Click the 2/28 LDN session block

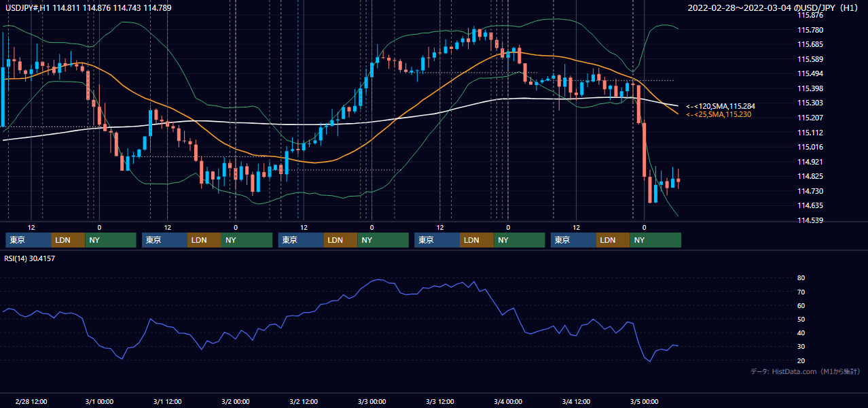point(69,240)
